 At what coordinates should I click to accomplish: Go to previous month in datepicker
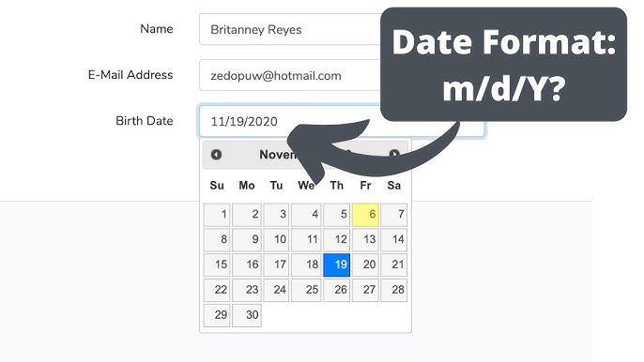pyautogui.click(x=216, y=155)
